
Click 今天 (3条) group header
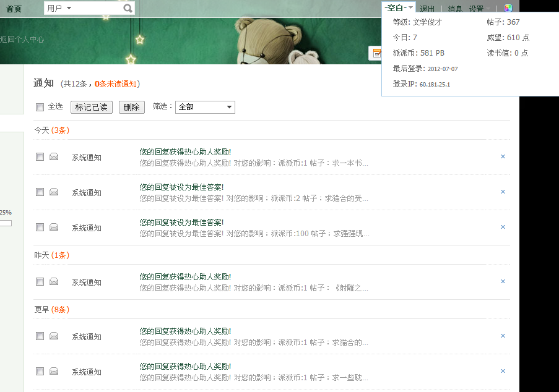[52, 130]
